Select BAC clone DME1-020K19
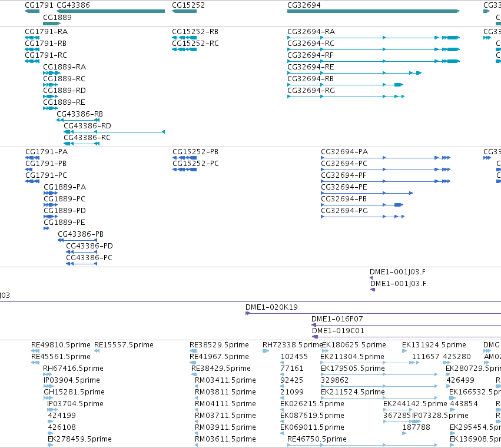 tap(271, 307)
